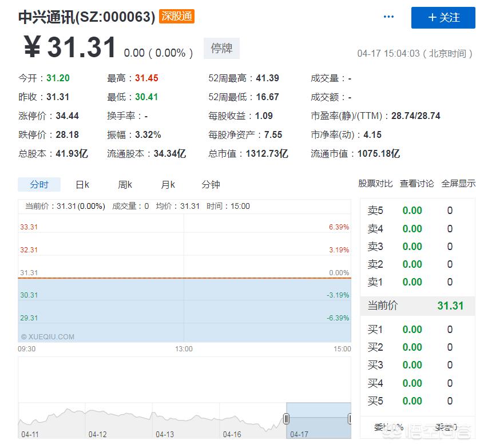Click the 6.39% percentage axis label

pos(339,227)
